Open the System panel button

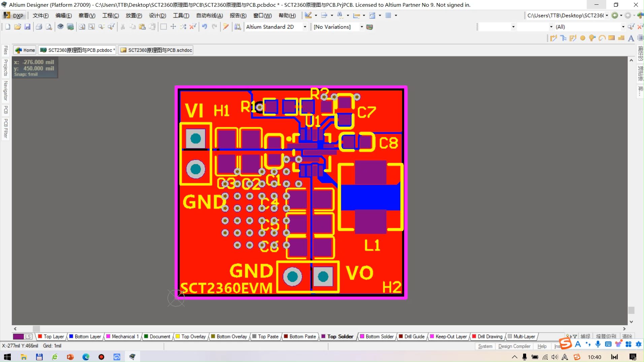point(485,346)
